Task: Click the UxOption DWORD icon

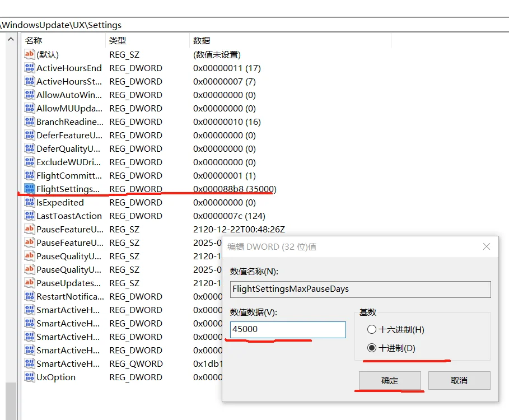Action: (x=29, y=377)
